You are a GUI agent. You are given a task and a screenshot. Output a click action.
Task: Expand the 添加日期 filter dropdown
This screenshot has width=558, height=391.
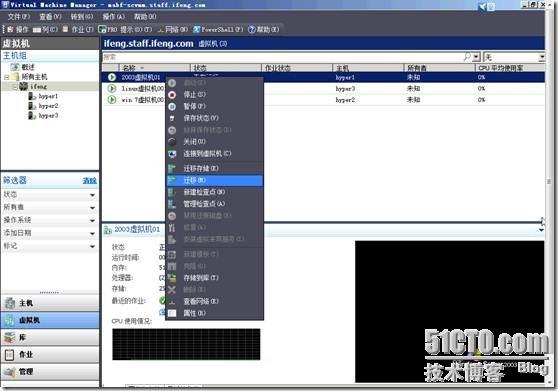(92, 233)
